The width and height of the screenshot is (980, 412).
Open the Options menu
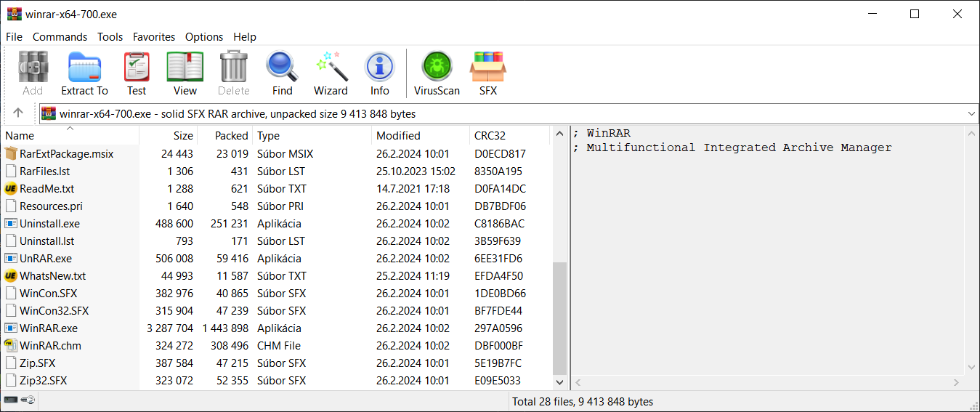204,36
